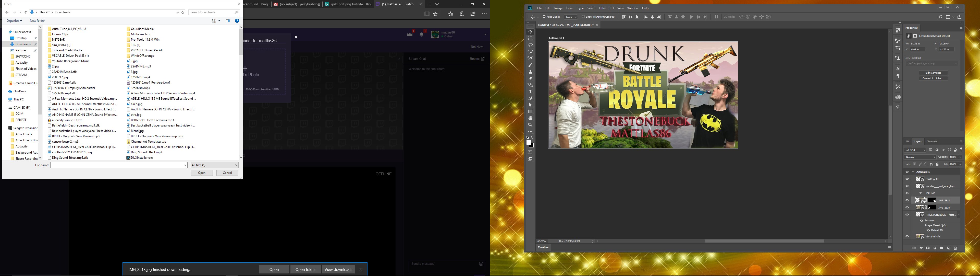Toggle Quick Mask mode icon
980x276 pixels.
(530, 153)
